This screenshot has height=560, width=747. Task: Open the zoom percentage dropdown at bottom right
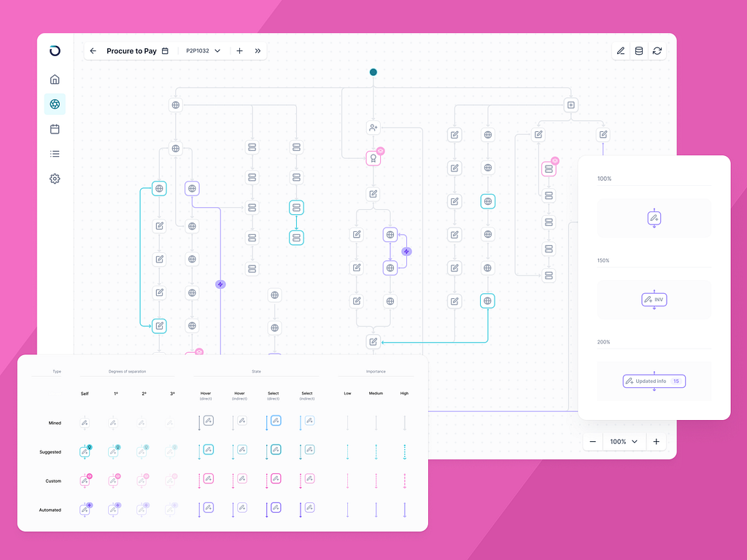tap(624, 442)
